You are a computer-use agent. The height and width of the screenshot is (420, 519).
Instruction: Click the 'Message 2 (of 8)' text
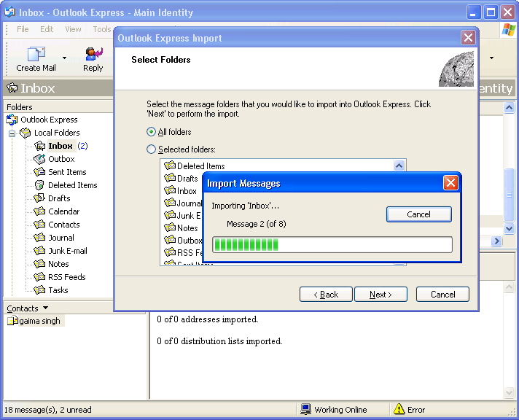[x=256, y=224]
